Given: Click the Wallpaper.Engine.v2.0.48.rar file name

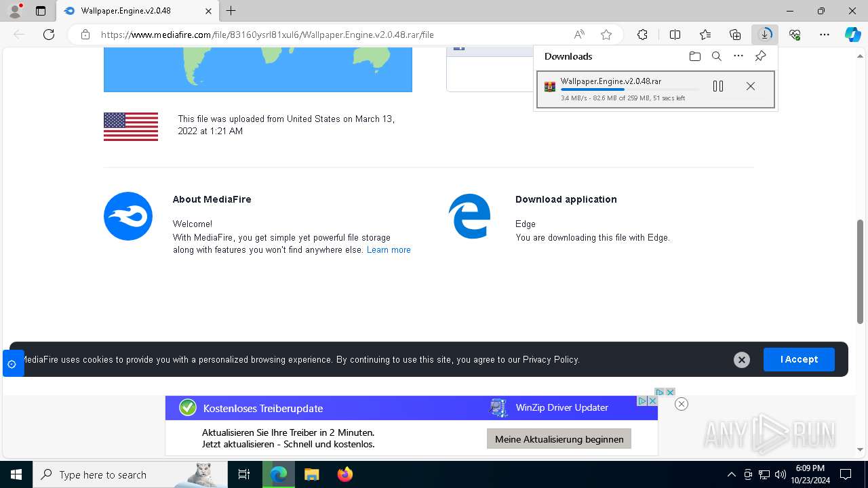Looking at the screenshot, I should pyautogui.click(x=610, y=81).
